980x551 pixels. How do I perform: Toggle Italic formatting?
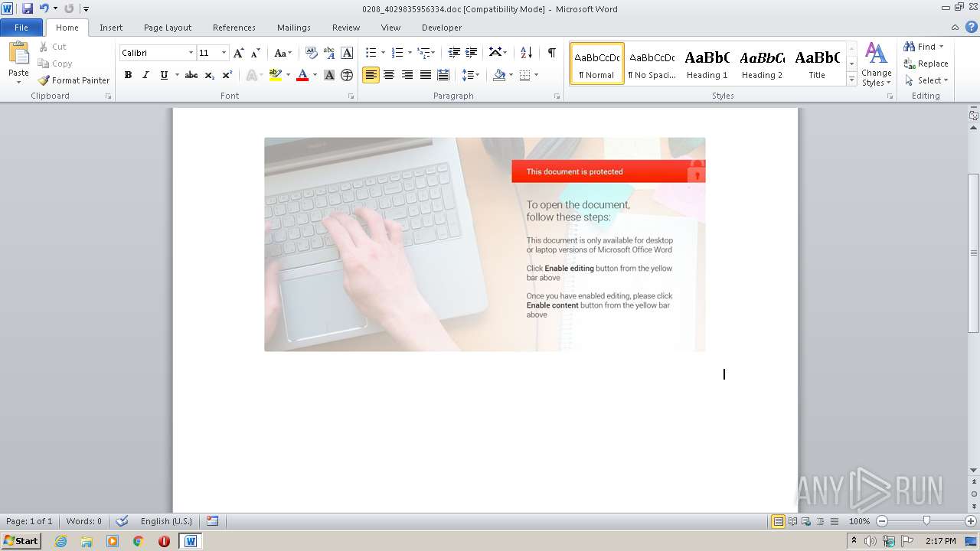coord(145,75)
